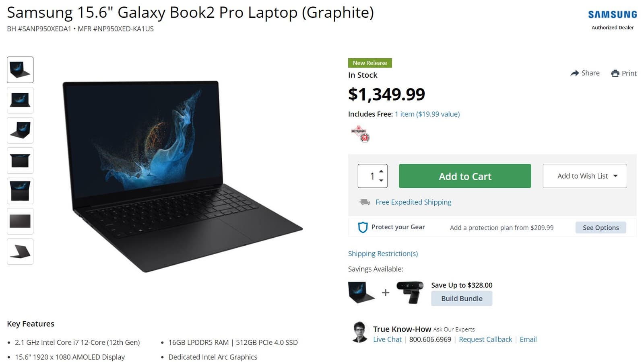Open the Shipping Restriction(s) link
Viewport: 644px width, 362px height.
tap(383, 253)
